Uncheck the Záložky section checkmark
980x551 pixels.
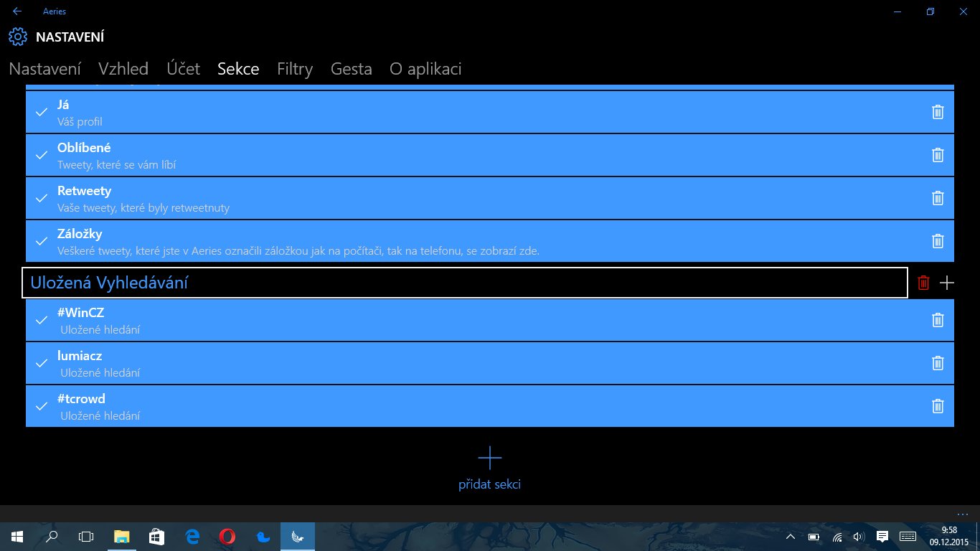42,241
